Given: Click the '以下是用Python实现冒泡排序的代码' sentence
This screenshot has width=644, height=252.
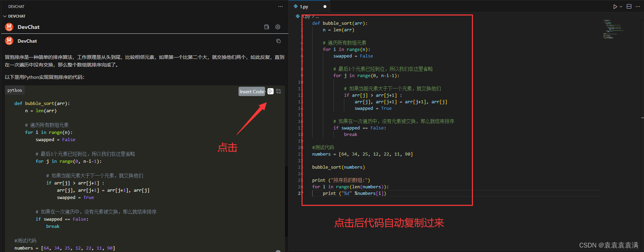Looking at the screenshot, I should [44, 77].
